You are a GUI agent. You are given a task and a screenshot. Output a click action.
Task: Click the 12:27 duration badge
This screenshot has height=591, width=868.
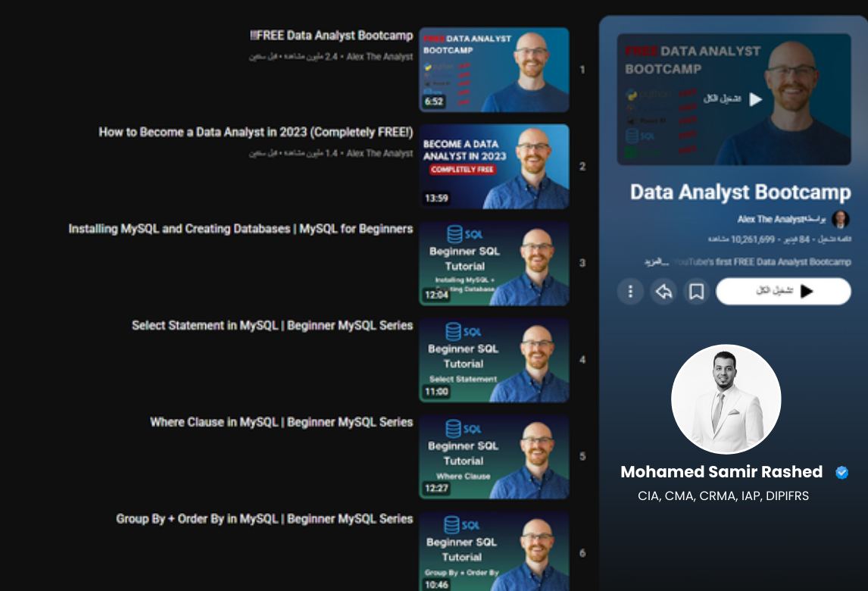(x=437, y=489)
